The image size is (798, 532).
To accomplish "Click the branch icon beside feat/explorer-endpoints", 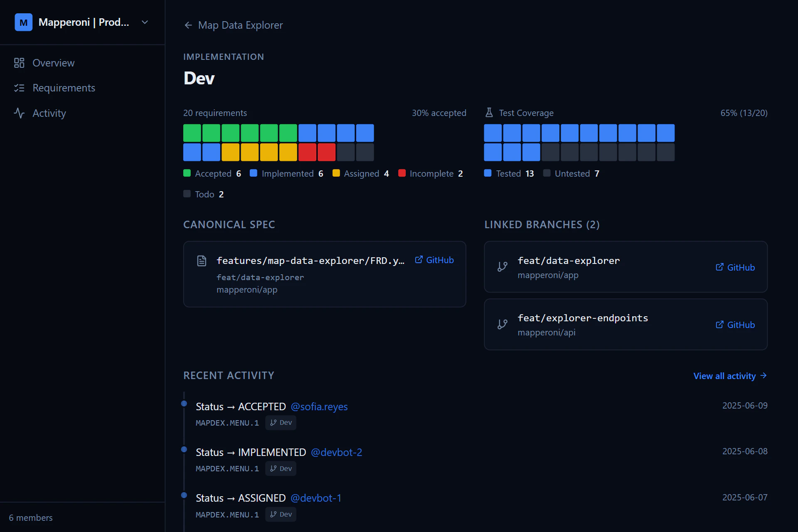I will (x=502, y=325).
